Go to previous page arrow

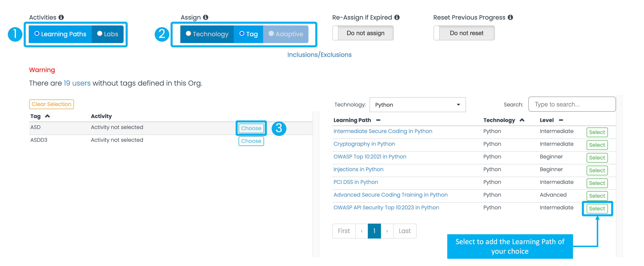pyautogui.click(x=362, y=231)
